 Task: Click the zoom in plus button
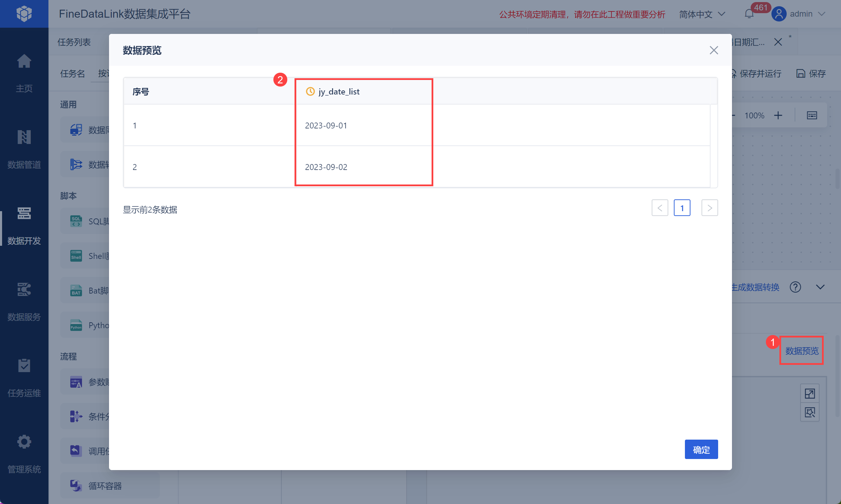tap(778, 115)
